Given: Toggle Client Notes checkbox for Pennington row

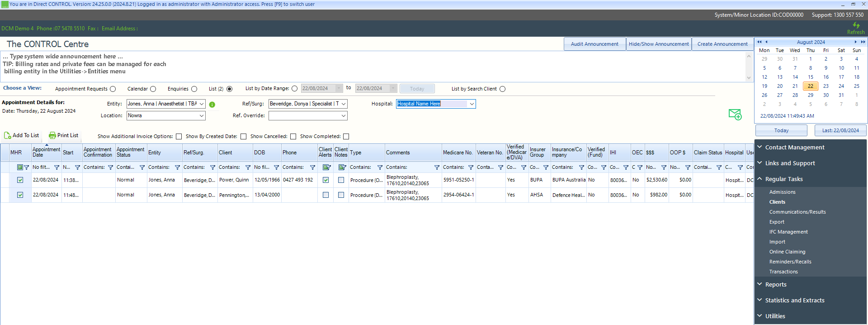Looking at the screenshot, I should pos(341,195).
